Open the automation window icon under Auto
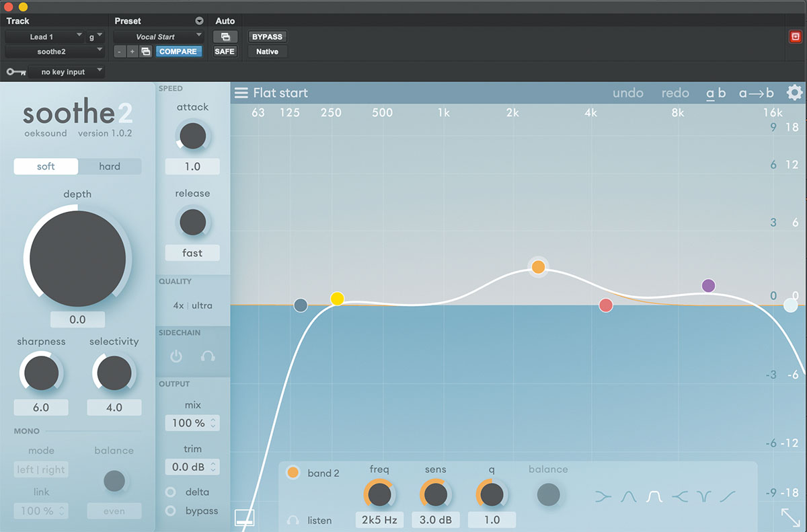Image resolution: width=807 pixels, height=532 pixels. pyautogui.click(x=225, y=37)
